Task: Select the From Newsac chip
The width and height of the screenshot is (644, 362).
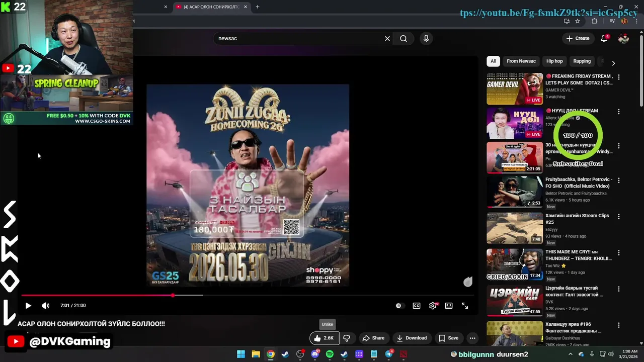Action: click(521, 61)
